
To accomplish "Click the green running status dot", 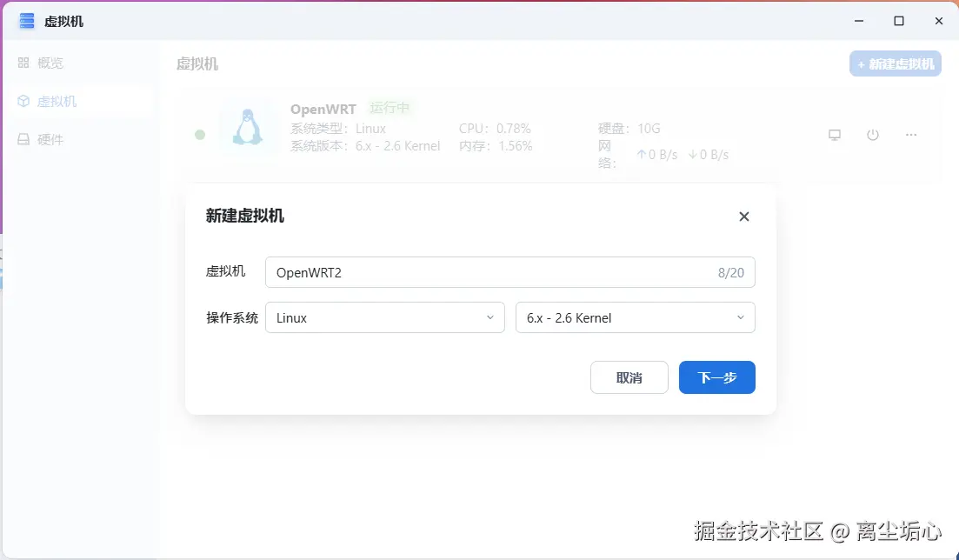I will [200, 135].
